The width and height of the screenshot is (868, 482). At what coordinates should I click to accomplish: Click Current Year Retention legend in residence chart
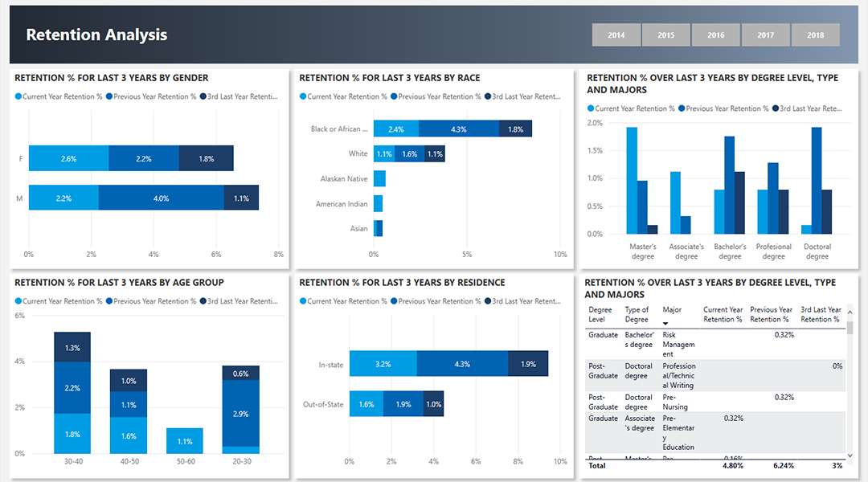coord(343,301)
